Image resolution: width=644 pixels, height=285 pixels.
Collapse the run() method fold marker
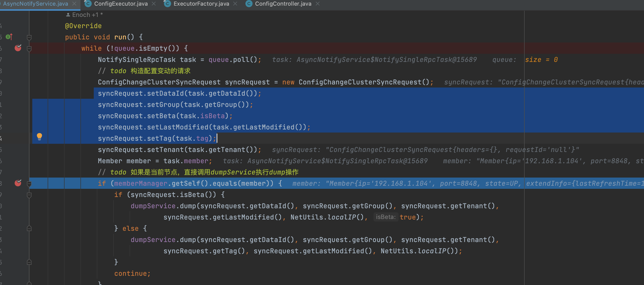[x=29, y=38]
